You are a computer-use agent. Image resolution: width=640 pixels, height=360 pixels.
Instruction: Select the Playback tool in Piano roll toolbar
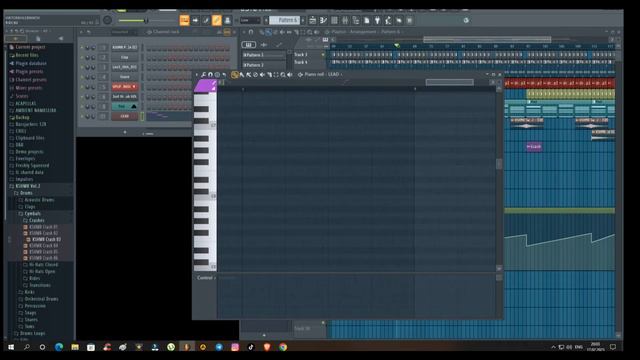290,75
